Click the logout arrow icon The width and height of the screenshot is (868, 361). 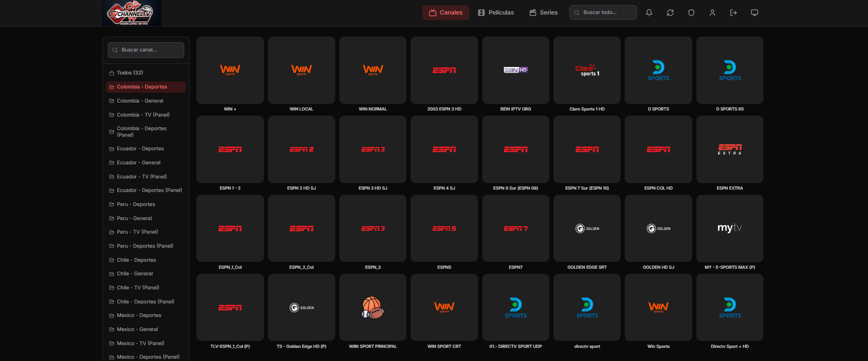pos(733,13)
